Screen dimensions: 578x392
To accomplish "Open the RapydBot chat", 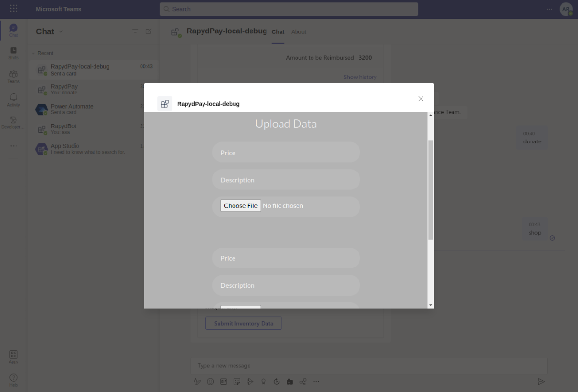I will [94, 129].
